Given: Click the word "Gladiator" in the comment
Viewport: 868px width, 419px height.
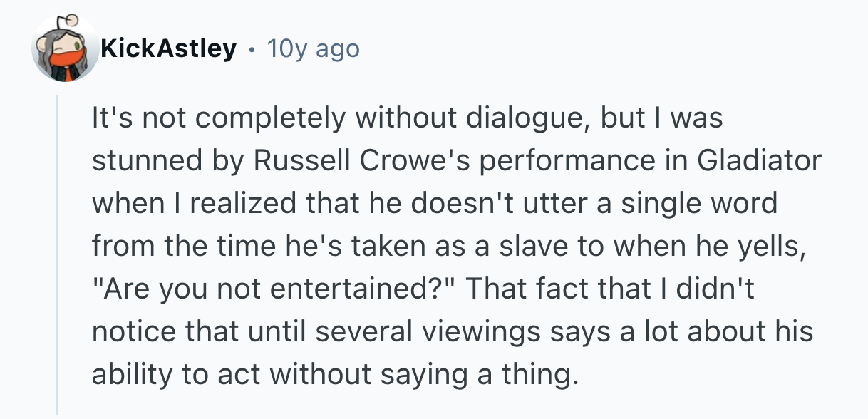Looking at the screenshot, I should coord(760,161).
